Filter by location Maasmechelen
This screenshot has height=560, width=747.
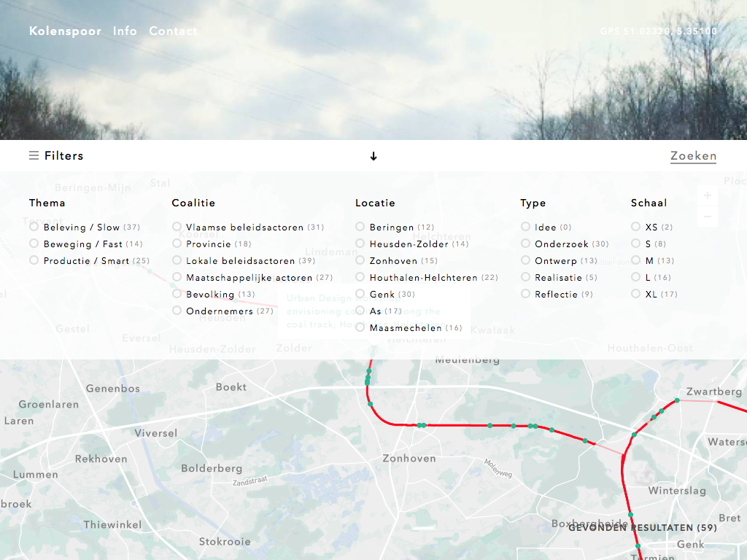409,327
